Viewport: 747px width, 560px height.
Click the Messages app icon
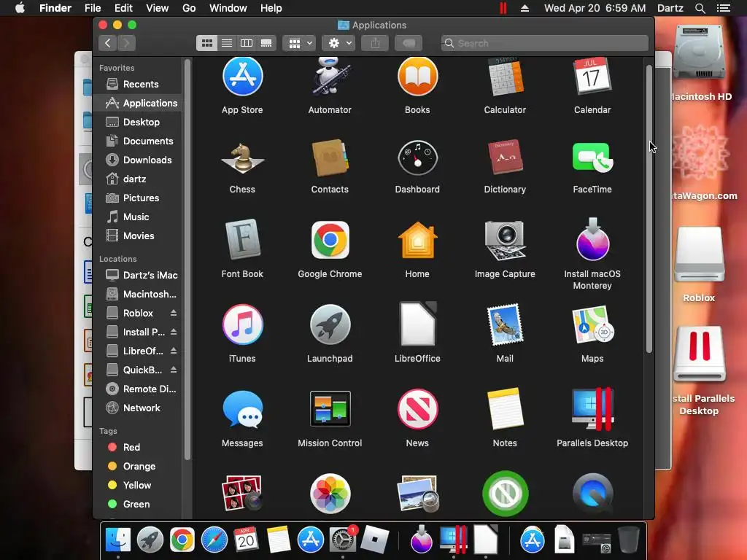coord(242,409)
